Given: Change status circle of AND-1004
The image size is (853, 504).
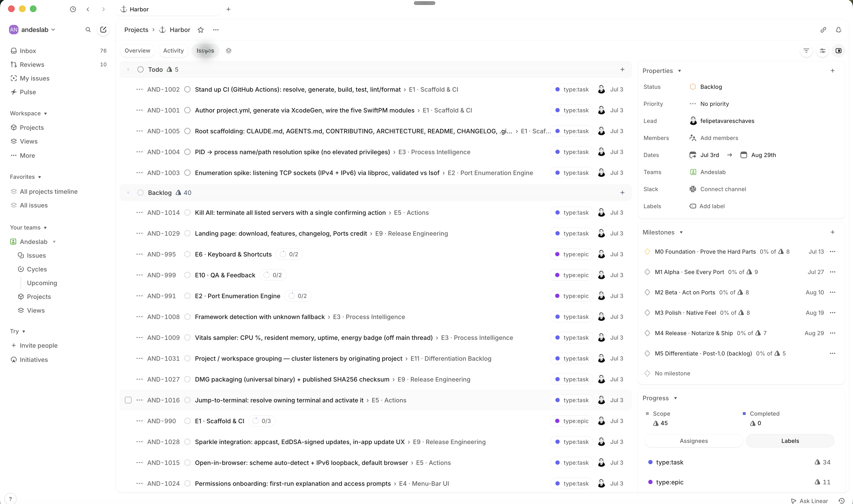Looking at the screenshot, I should 187,152.
